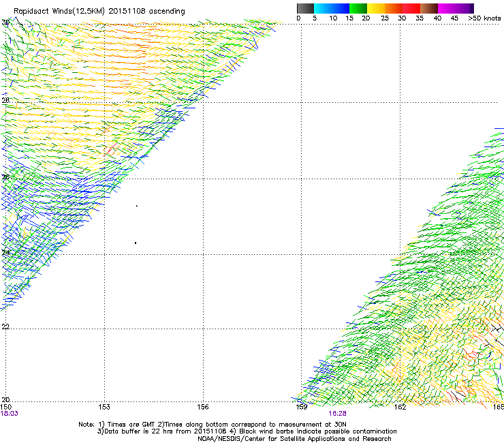Click the "45" legend speed label

(454, 18)
